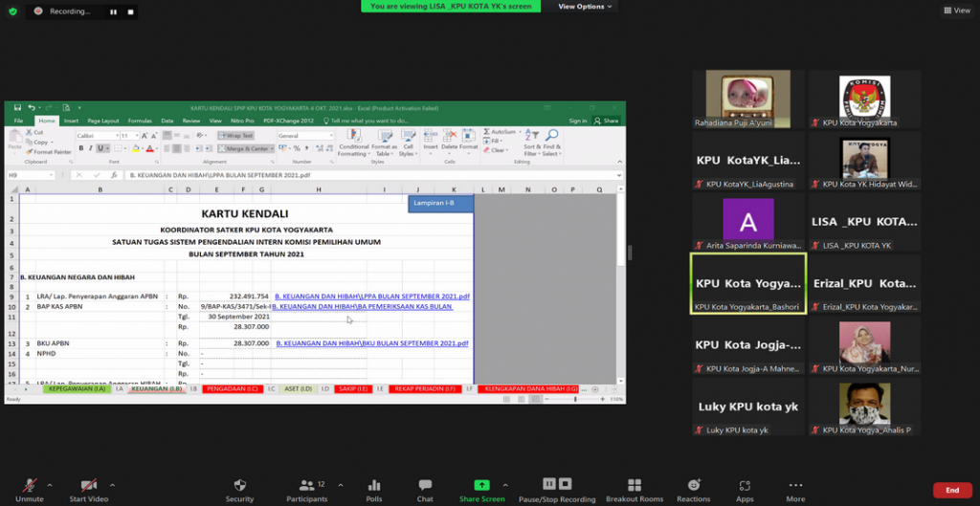Open the Apps icon in Zoom toolbar
Viewport: 980px width, 506px height.
(745, 486)
